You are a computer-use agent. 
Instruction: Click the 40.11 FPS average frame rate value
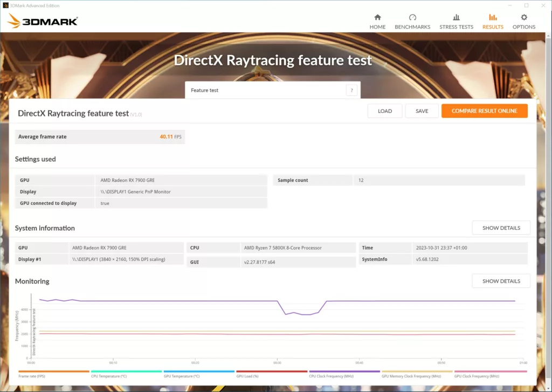pos(170,136)
